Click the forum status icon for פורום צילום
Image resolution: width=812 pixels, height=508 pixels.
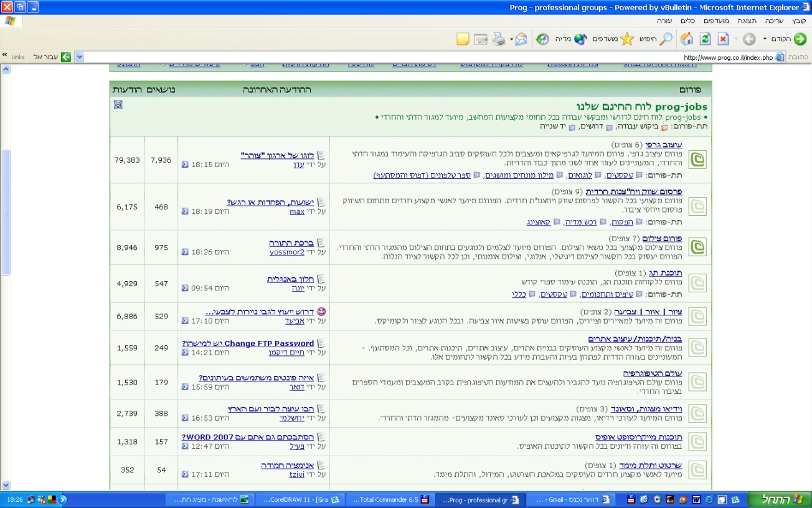tap(698, 247)
